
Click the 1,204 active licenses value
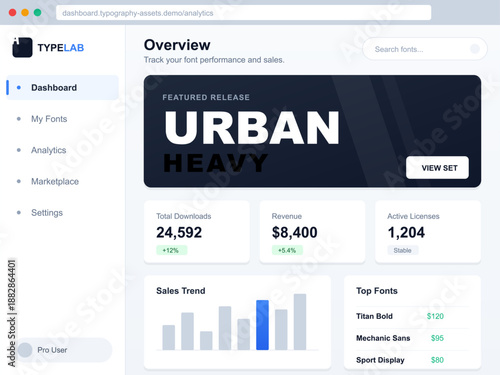click(x=406, y=232)
